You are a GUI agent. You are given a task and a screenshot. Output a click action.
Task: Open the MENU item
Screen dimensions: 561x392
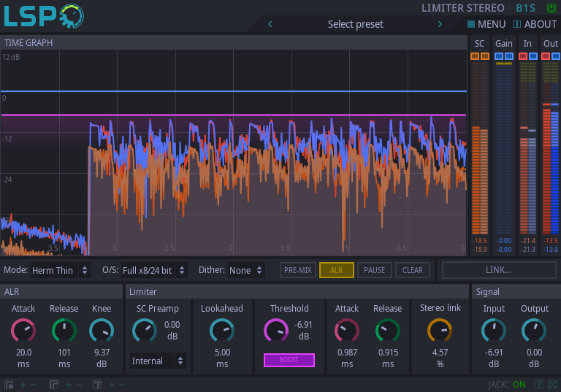486,24
